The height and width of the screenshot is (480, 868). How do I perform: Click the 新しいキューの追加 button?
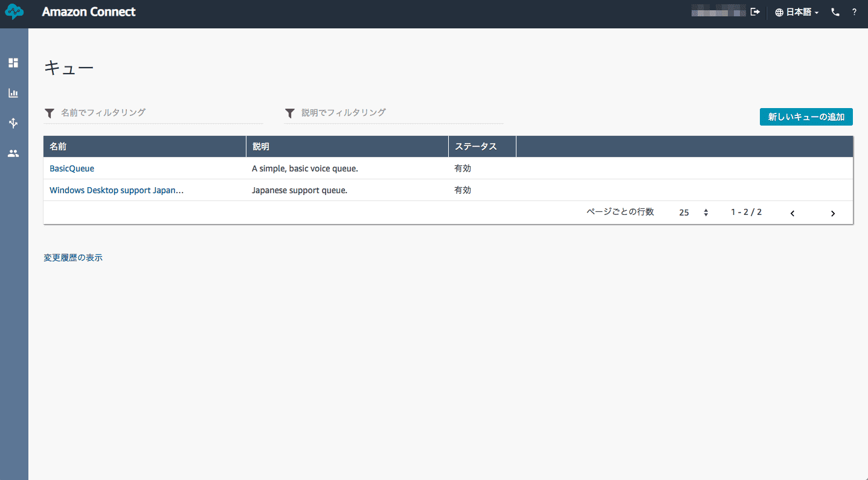[x=806, y=117]
